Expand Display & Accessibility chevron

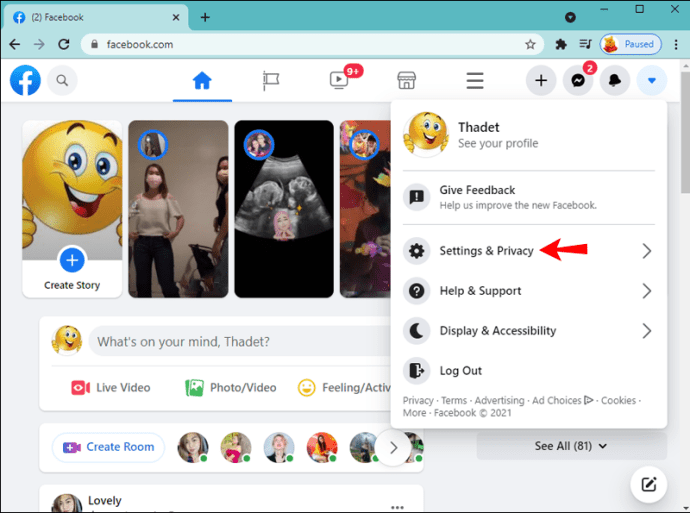646,331
